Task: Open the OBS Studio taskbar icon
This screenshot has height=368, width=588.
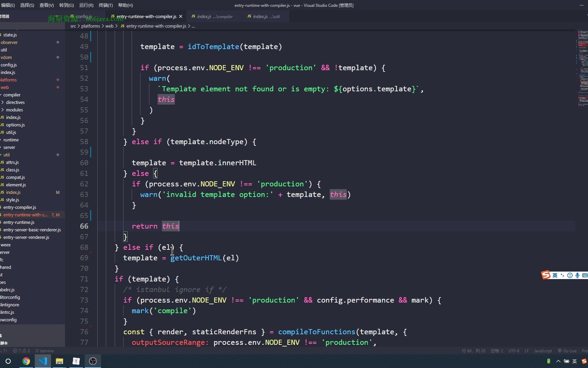Action: coord(93,361)
